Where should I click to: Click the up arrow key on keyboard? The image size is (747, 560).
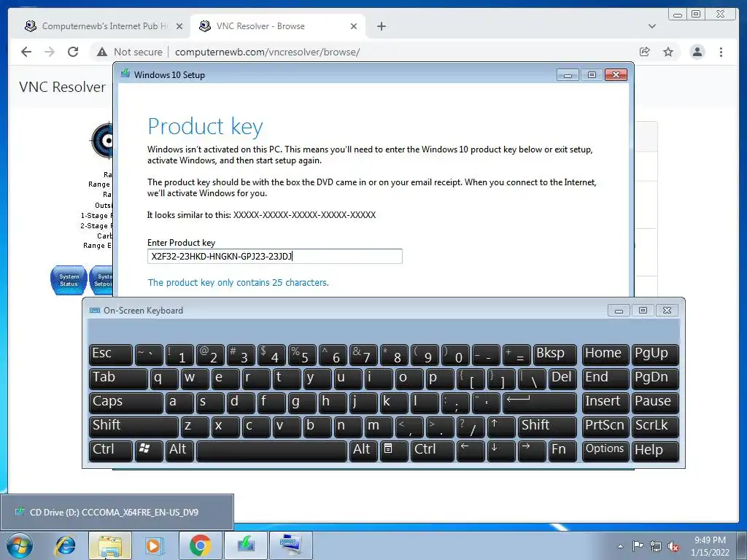[500, 426]
